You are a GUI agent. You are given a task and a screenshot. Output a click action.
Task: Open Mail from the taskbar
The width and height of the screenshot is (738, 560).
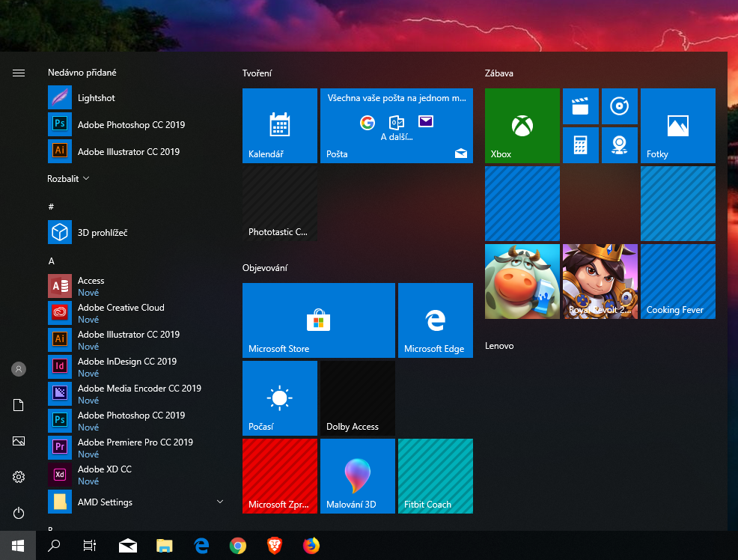click(x=127, y=546)
